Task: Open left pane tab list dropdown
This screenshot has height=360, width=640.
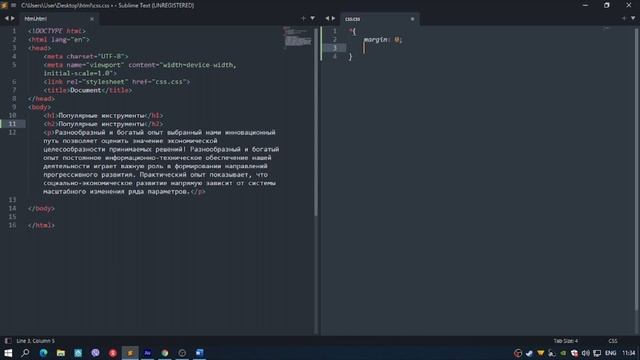Action: pos(313,18)
